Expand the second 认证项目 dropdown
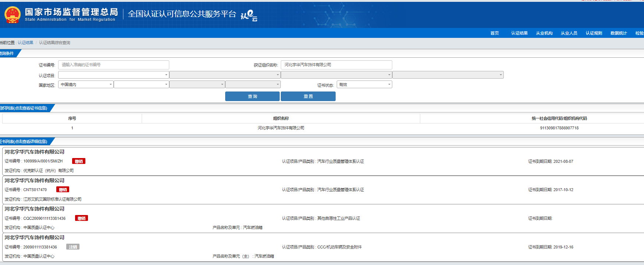This screenshot has height=265, width=644. (x=225, y=75)
